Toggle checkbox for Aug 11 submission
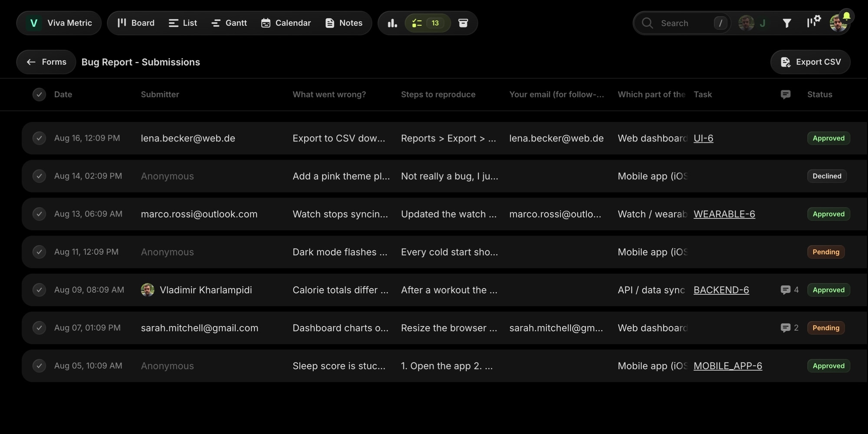Screen dimensions: 868x434 (x=39, y=252)
